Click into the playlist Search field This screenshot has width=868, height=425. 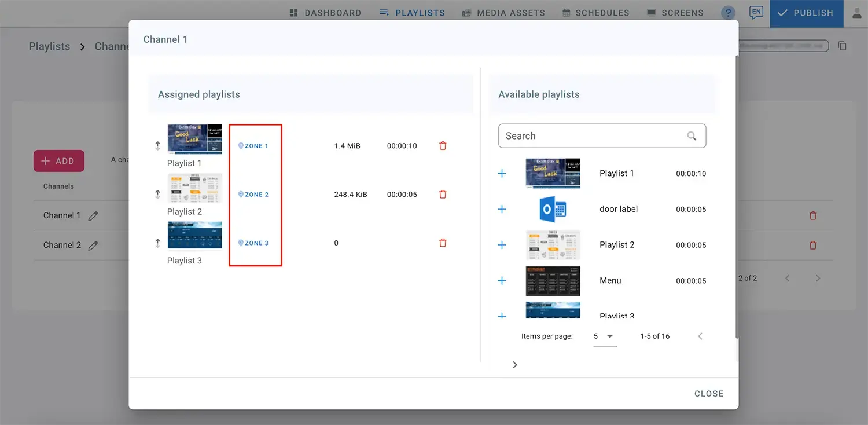point(590,136)
